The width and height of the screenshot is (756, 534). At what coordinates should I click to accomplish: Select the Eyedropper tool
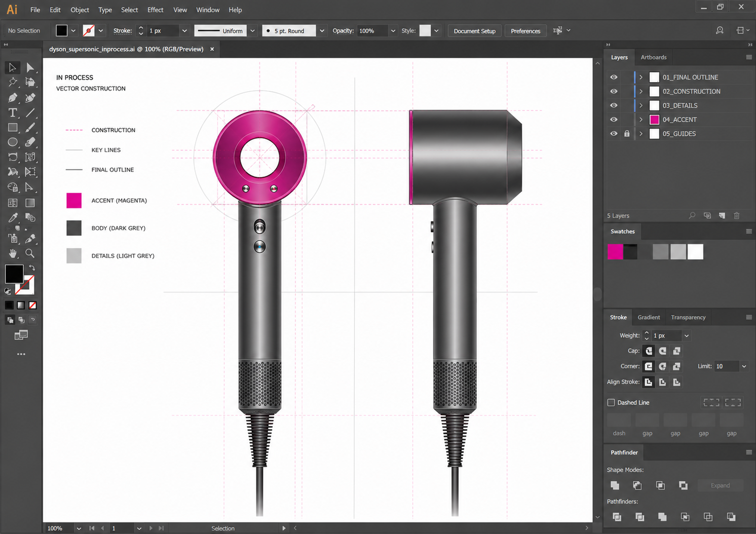(x=13, y=217)
